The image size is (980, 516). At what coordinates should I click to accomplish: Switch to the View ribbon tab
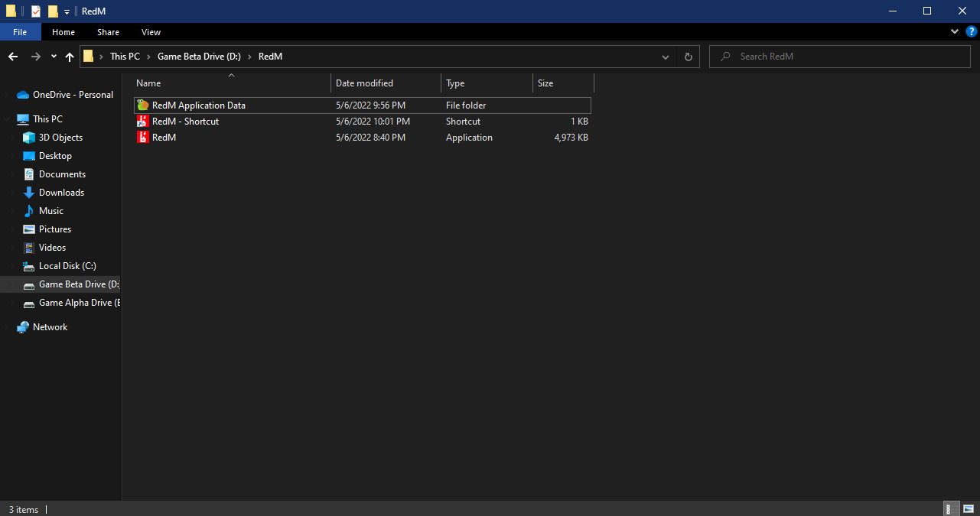click(151, 32)
